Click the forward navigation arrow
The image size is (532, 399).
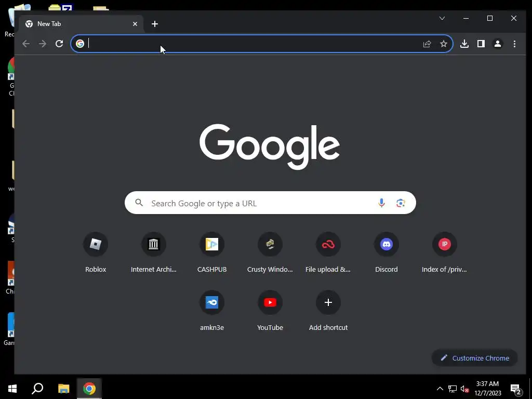tap(43, 44)
